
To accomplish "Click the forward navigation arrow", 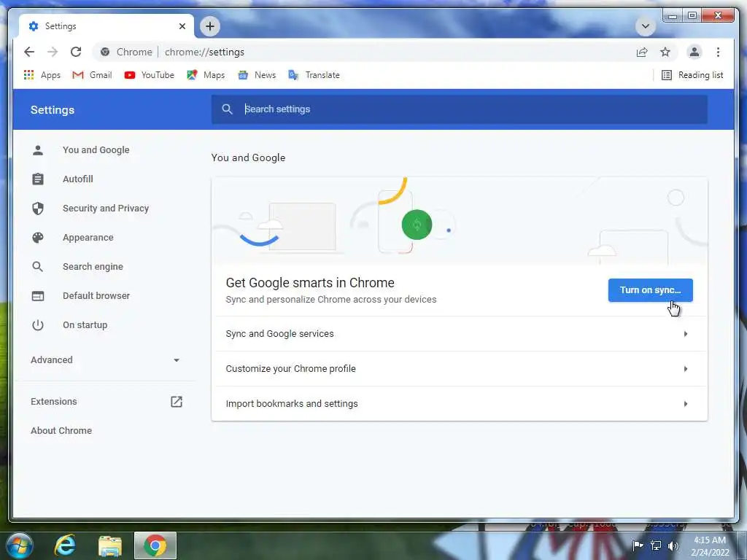I will coord(53,52).
